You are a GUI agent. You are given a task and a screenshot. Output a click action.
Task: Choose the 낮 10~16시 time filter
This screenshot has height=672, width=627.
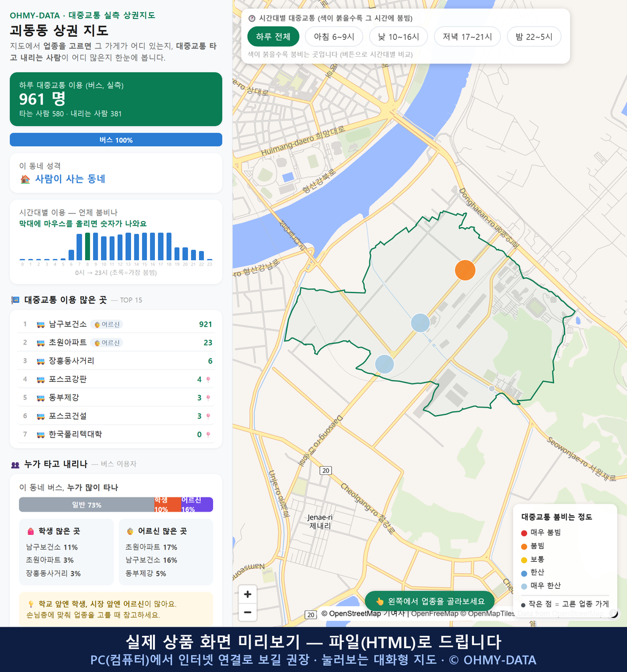click(x=399, y=37)
